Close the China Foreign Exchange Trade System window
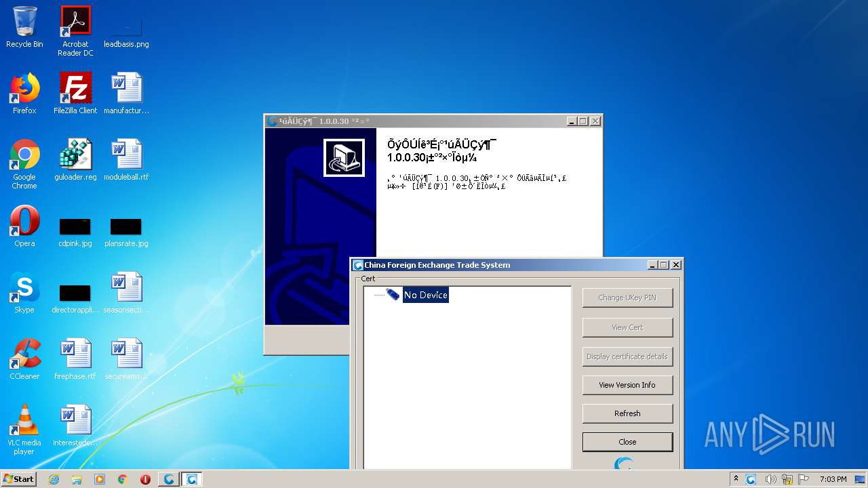 676,265
